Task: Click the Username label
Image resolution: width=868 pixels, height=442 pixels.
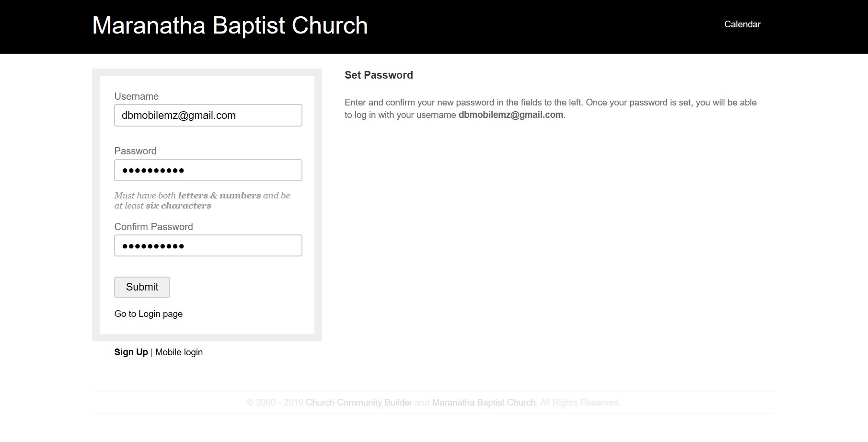Action: (x=136, y=96)
